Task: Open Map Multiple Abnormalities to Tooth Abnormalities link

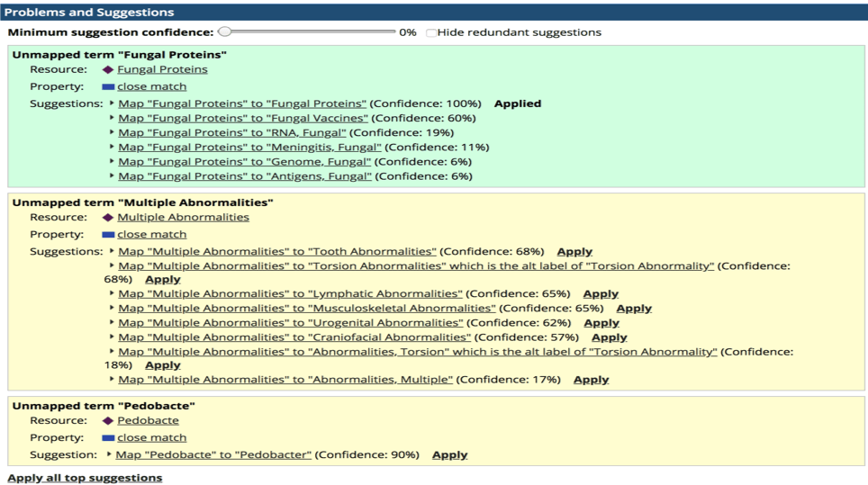Action: (277, 252)
